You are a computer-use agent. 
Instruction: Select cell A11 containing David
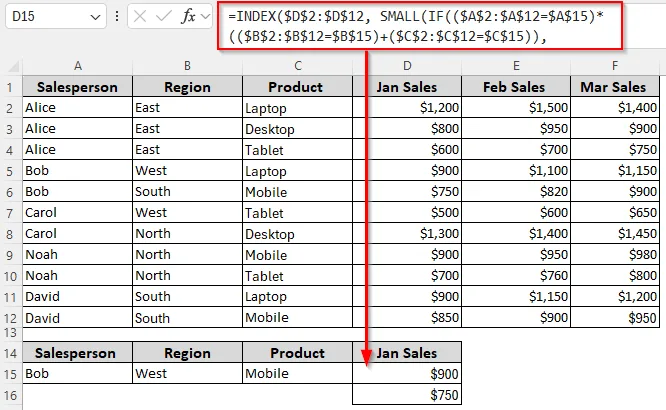point(78,296)
